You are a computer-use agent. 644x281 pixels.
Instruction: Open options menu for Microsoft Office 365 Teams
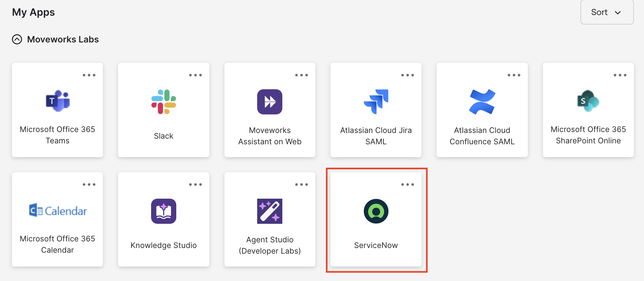[x=89, y=75]
